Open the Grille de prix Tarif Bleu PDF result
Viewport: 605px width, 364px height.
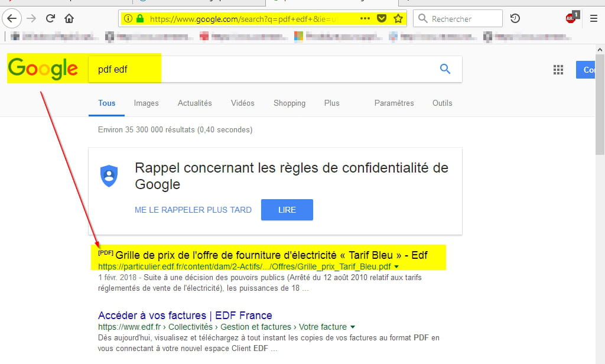(271, 255)
